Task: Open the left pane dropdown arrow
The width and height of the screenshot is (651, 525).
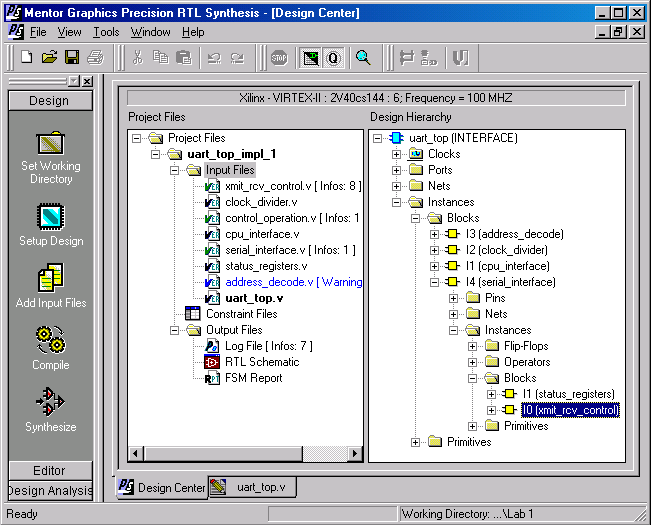Action: pyautogui.click(x=74, y=81)
